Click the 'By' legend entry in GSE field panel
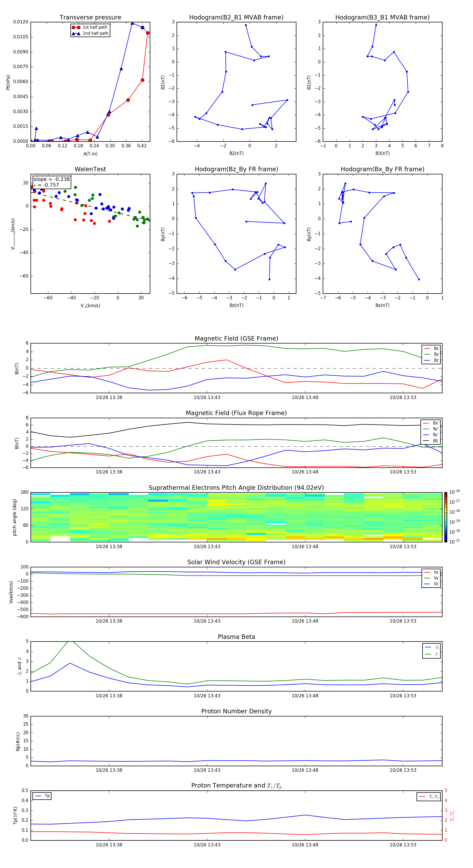The width and height of the screenshot is (473, 868). 431,354
